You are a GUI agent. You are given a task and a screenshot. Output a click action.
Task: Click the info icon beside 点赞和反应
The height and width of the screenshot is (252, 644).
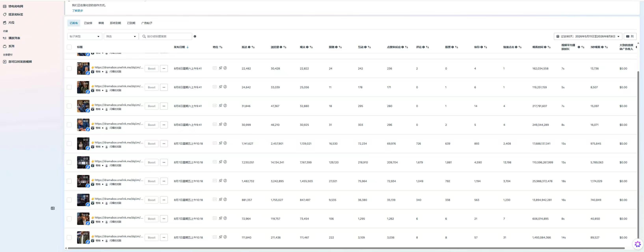(402, 47)
